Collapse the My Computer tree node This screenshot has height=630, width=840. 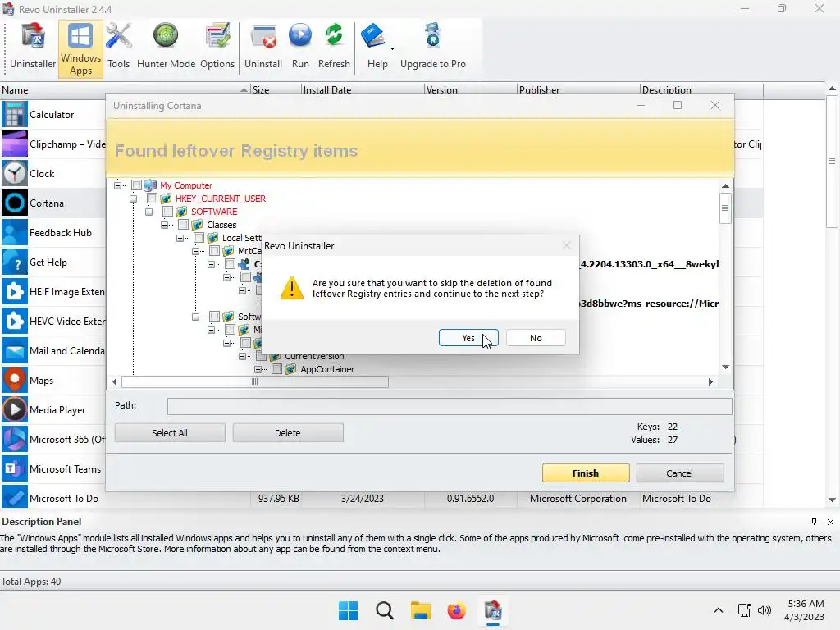pos(117,185)
